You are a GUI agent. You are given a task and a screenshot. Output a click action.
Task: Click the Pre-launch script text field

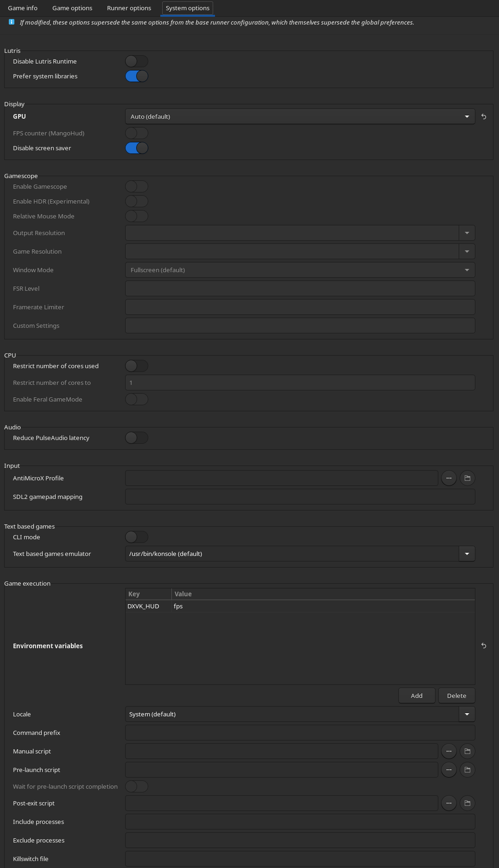282,770
